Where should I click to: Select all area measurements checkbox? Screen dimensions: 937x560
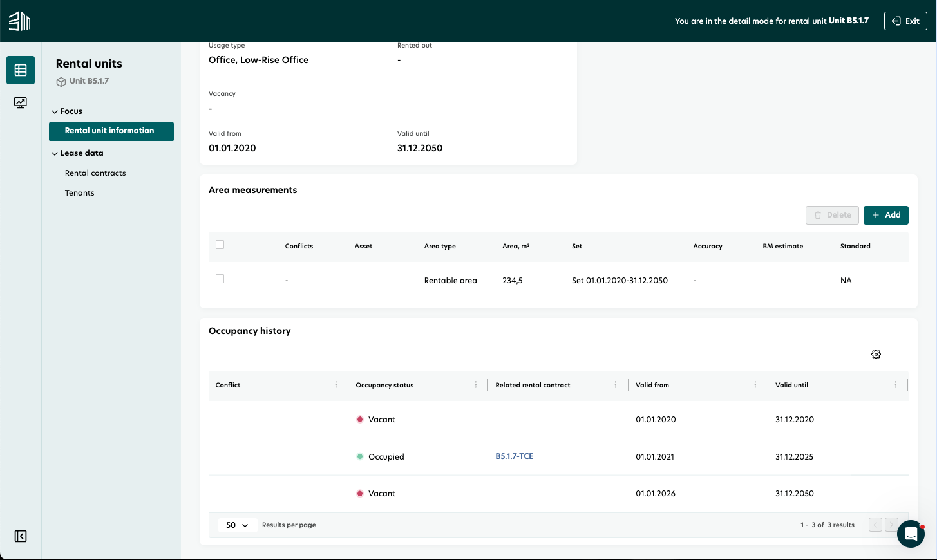pyautogui.click(x=220, y=245)
